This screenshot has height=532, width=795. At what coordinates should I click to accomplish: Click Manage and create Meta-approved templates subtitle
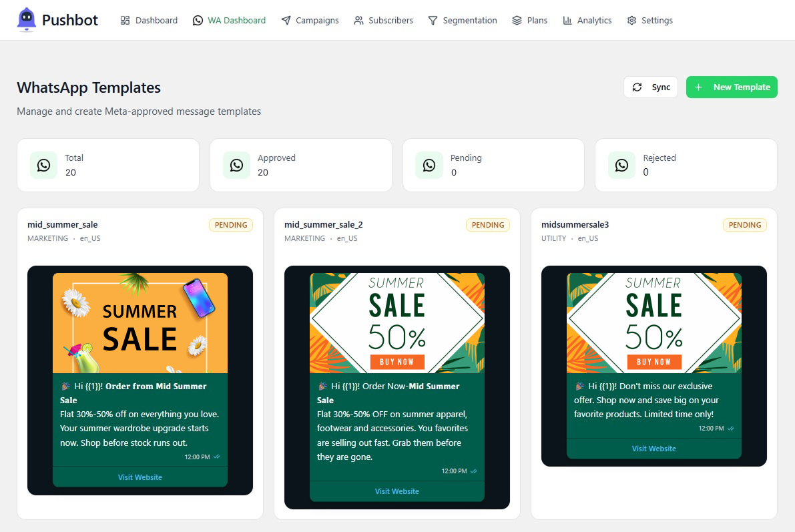139,111
